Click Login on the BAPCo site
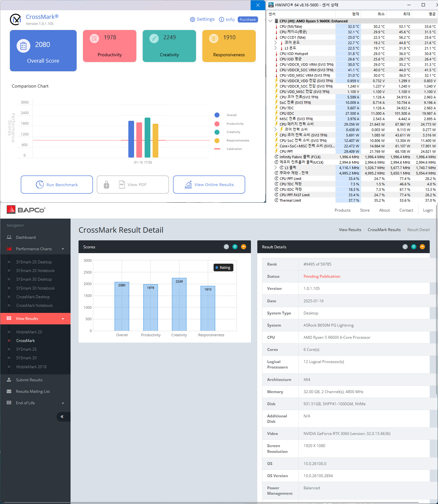The width and height of the screenshot is (438, 504). (x=428, y=210)
